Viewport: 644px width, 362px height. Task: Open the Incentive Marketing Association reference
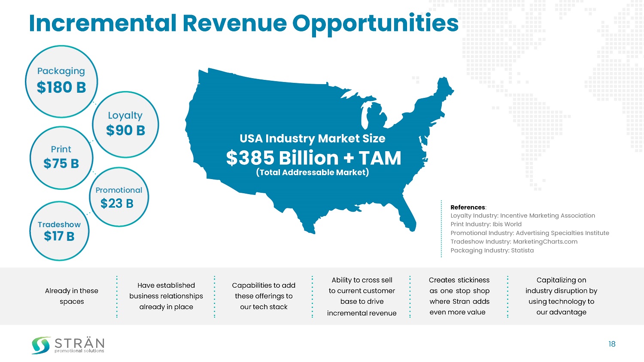point(522,216)
